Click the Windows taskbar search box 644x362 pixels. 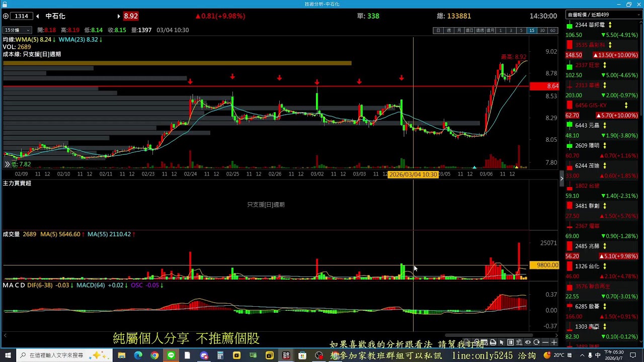[65, 355]
